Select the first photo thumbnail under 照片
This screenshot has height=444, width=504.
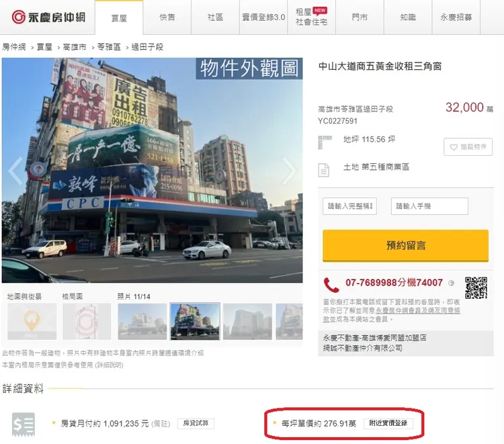[142, 321]
